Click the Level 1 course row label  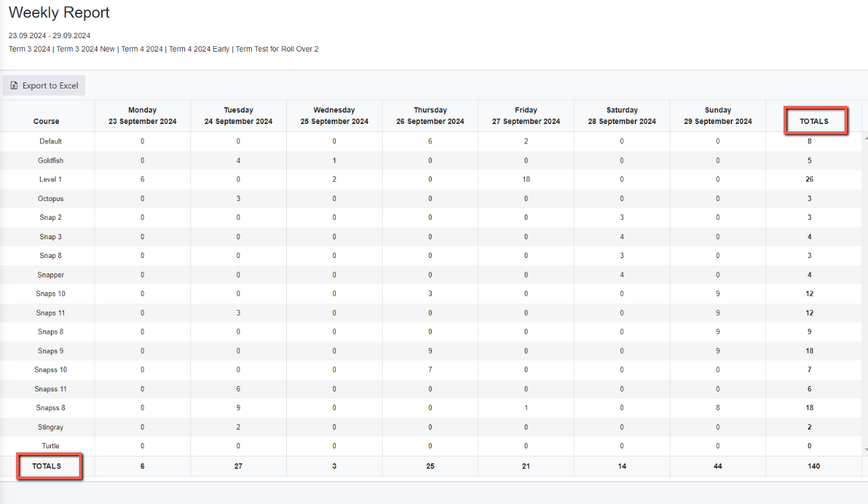click(50, 180)
